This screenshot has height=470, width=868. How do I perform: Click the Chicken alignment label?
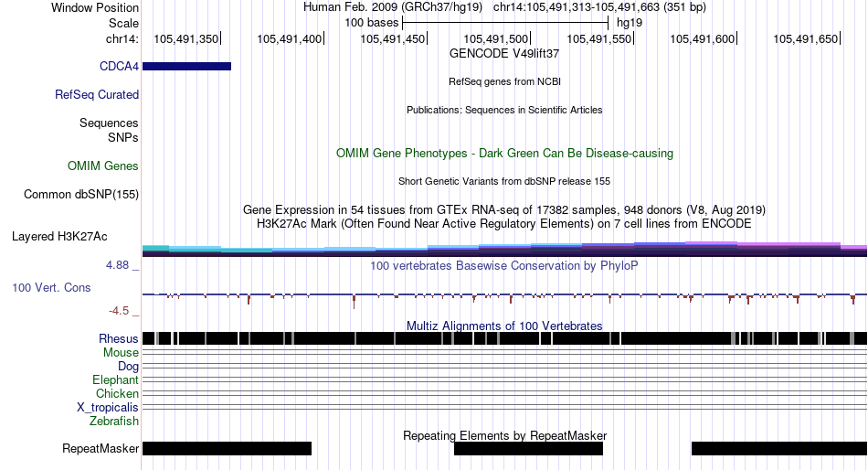pos(117,393)
